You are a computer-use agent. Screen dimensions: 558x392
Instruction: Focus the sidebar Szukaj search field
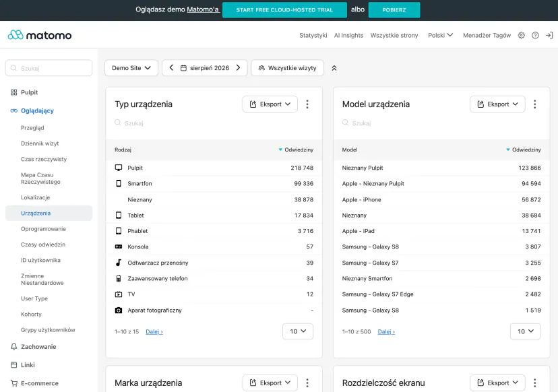pos(49,68)
